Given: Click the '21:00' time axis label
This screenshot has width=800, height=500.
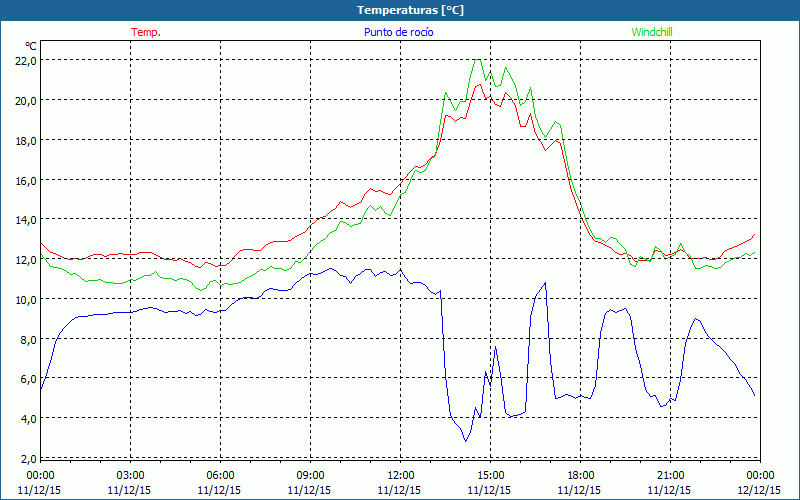Looking at the screenshot, I should tap(670, 476).
